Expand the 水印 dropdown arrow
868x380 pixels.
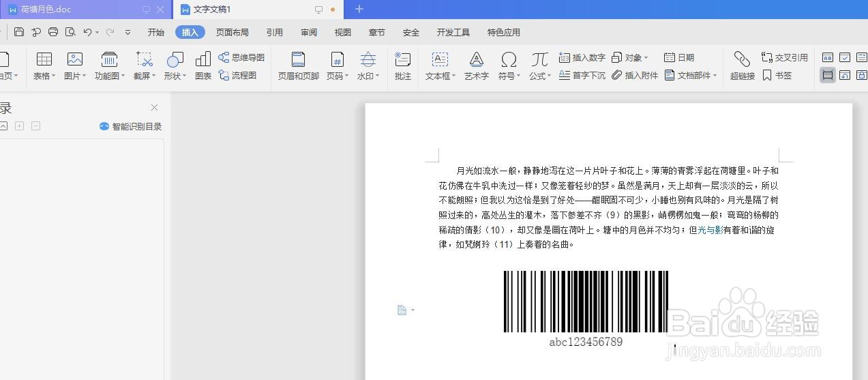pyautogui.click(x=378, y=76)
